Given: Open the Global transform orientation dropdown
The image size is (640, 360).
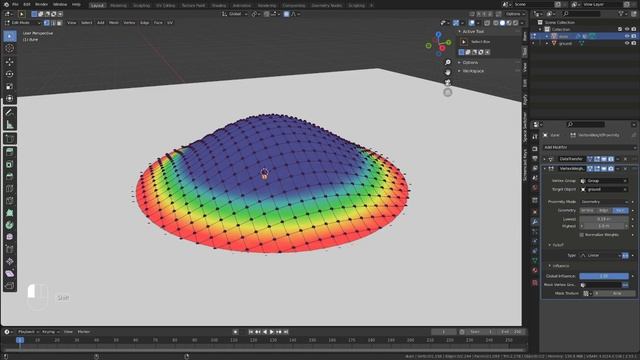Looking at the screenshot, I should point(235,14).
